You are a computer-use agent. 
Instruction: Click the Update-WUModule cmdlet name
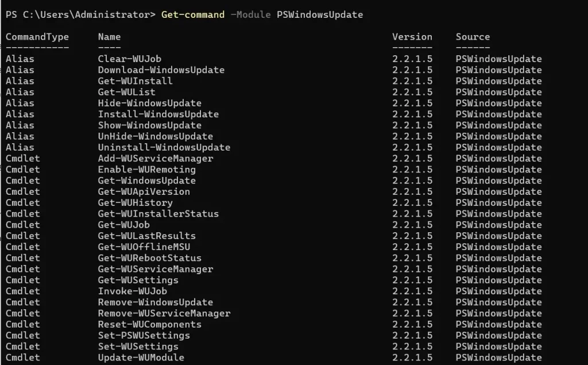pyautogui.click(x=141, y=358)
